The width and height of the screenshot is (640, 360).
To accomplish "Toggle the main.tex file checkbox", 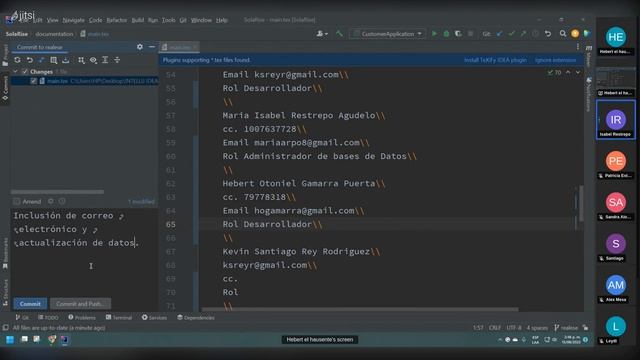I will (x=33, y=81).
